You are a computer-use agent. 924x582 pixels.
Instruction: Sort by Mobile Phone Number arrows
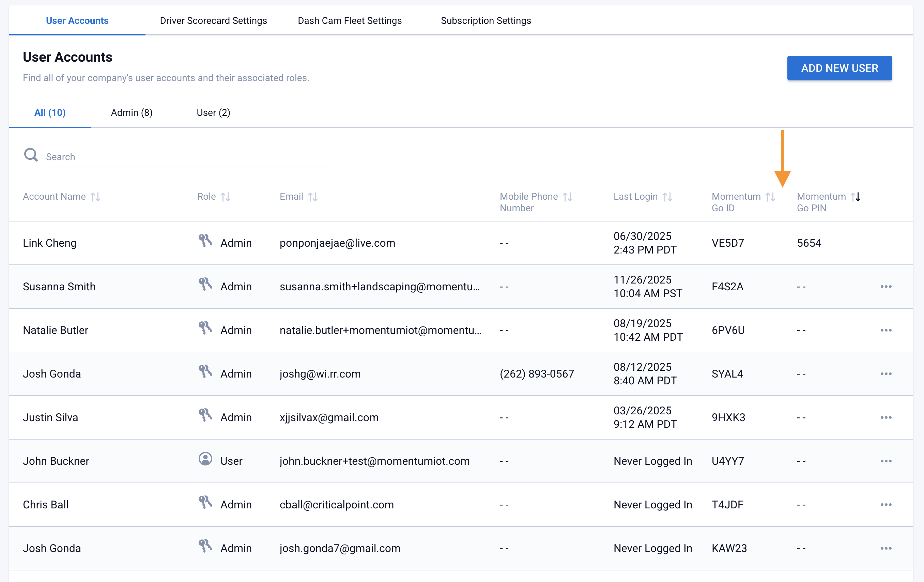[x=568, y=197]
